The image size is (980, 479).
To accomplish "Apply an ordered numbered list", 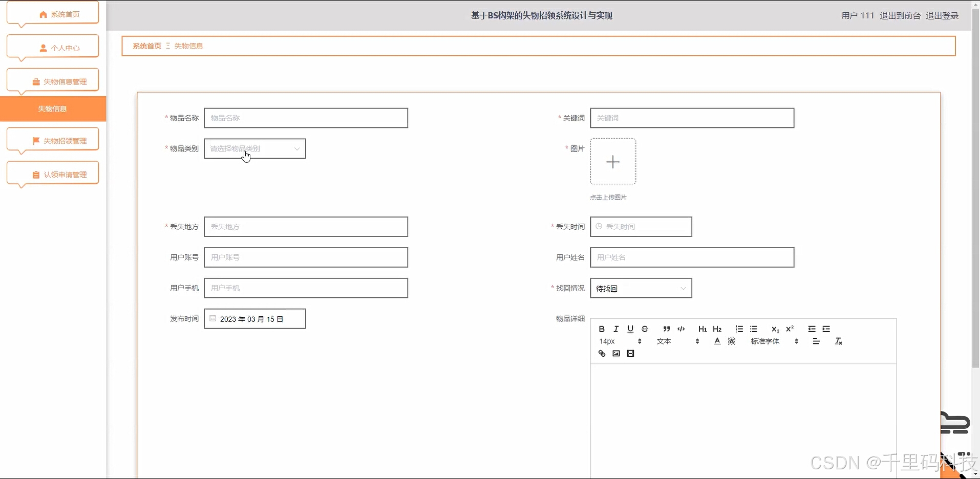I will point(739,329).
